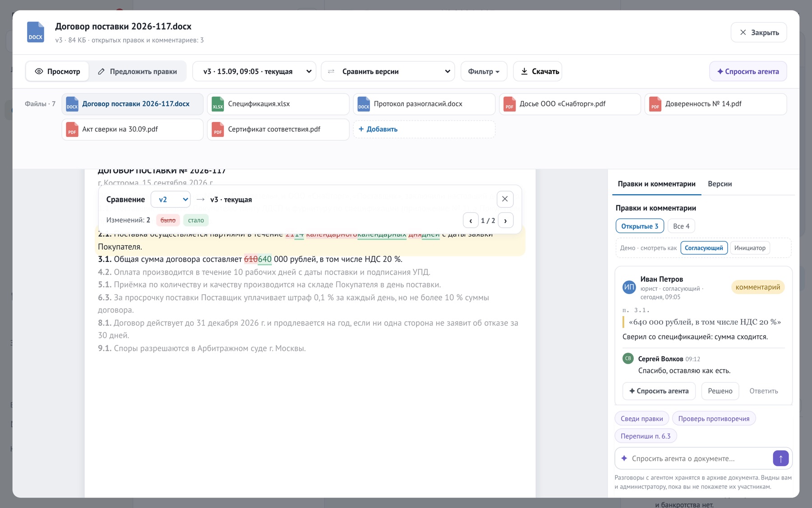Click the DOCX icon of Договор поставки file chip

tap(72, 104)
